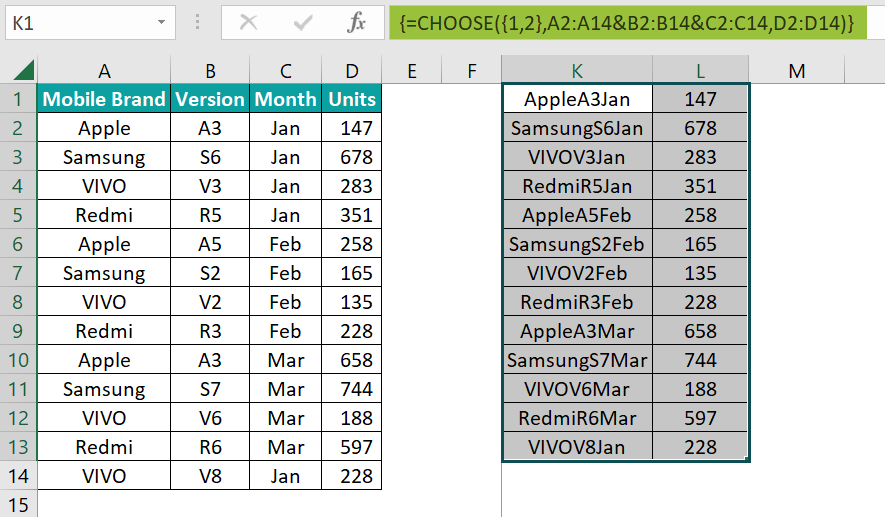Click the Name Box showing K1
This screenshot has width=885, height=517.
[x=90, y=23]
